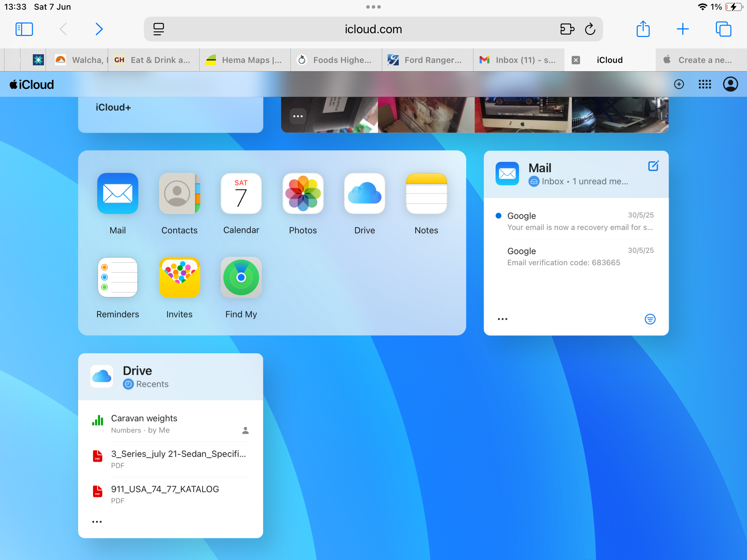Switch to the pinned star icon tab
The image size is (747, 560).
[38, 60]
